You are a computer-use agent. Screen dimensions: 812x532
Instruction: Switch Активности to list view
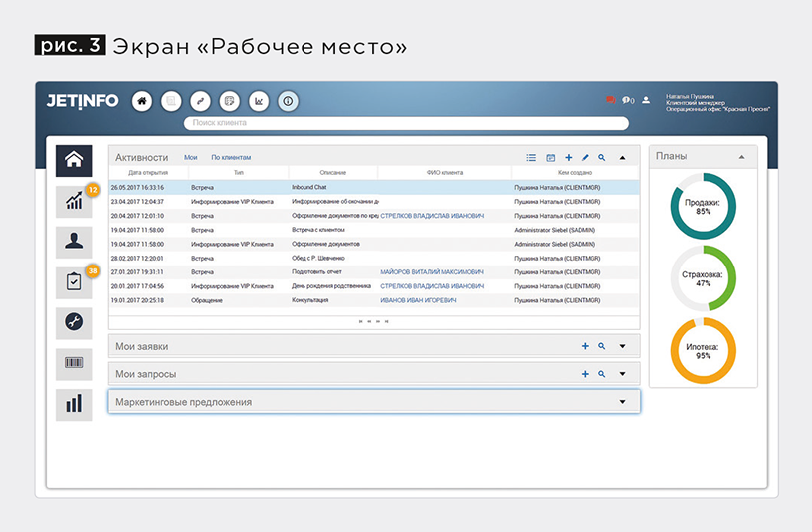click(x=531, y=157)
